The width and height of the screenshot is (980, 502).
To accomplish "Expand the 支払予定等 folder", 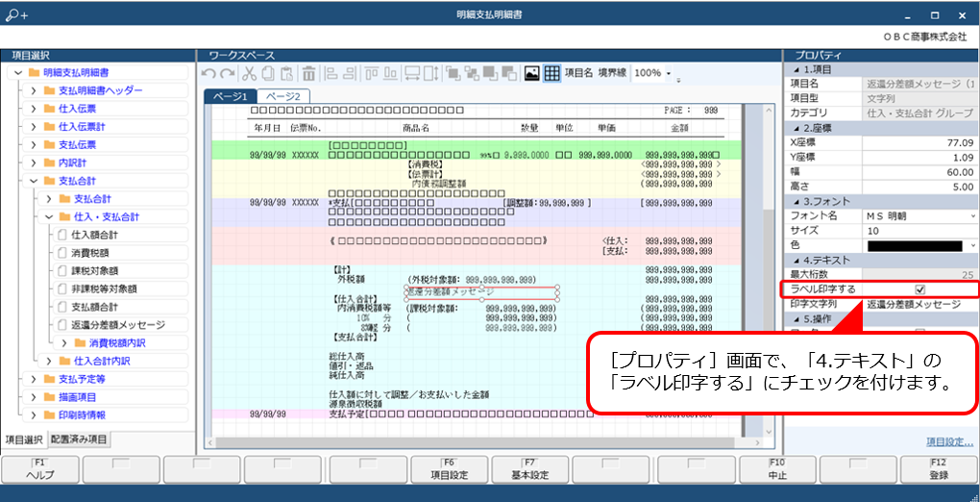I will tap(33, 379).
